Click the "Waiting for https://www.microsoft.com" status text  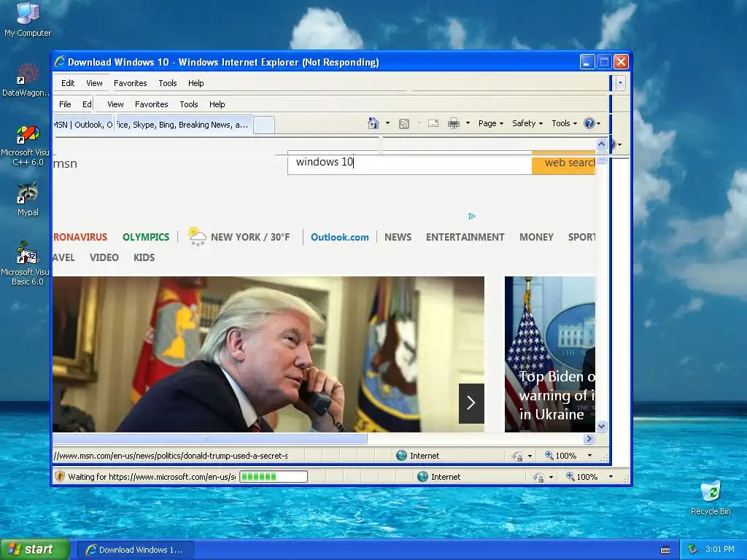pyautogui.click(x=152, y=477)
